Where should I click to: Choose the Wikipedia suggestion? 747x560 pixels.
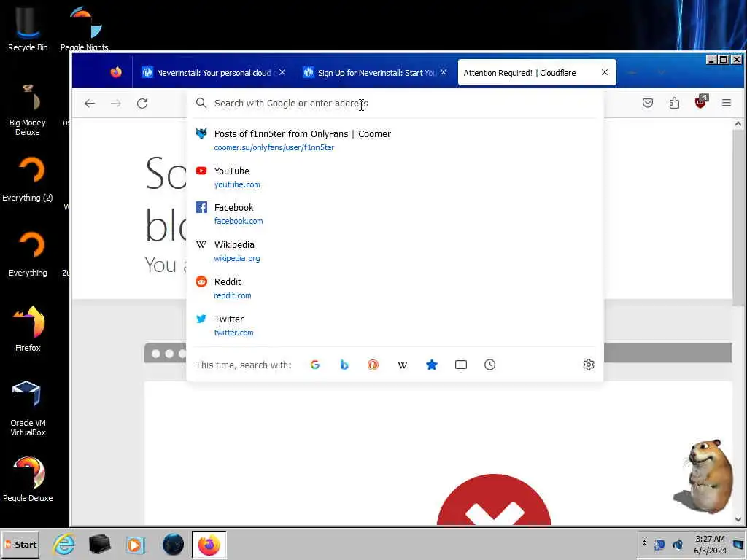(x=395, y=251)
